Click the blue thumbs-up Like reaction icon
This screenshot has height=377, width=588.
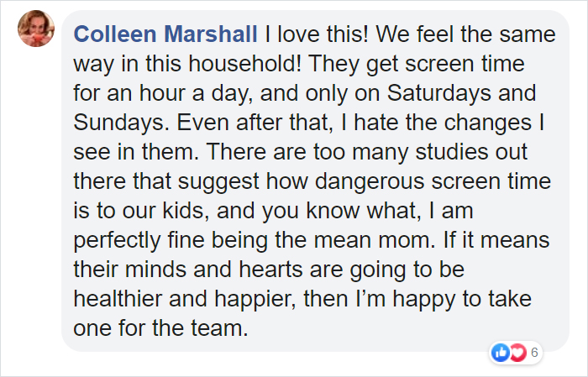(501, 353)
